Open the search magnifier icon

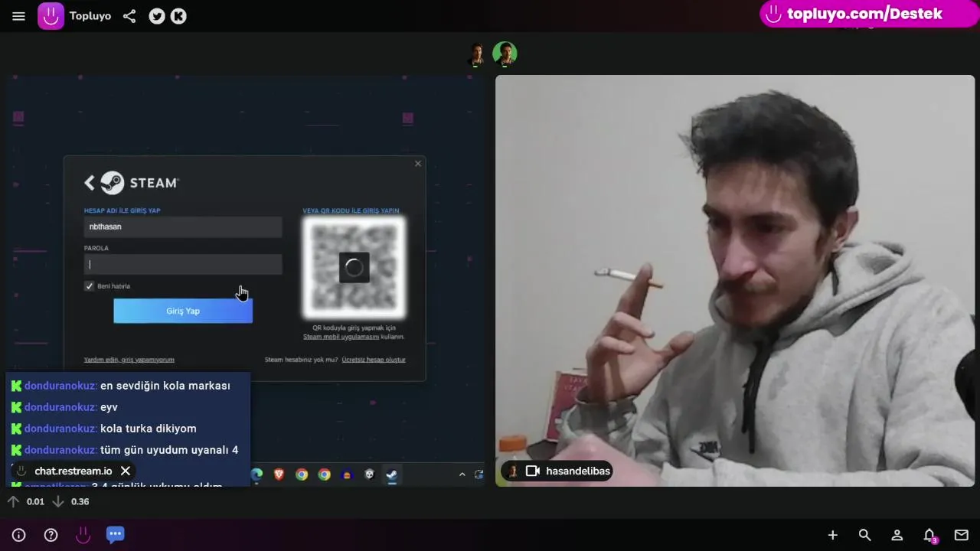click(x=864, y=535)
